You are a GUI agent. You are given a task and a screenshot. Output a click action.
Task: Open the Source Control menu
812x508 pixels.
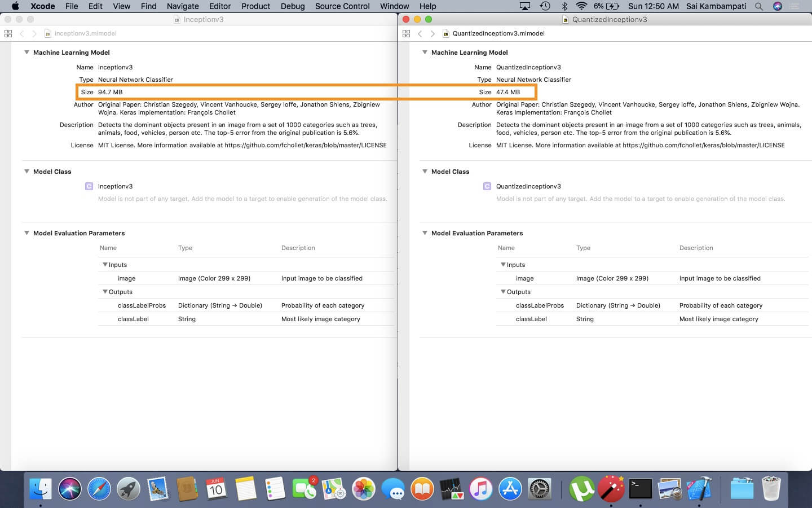pyautogui.click(x=342, y=6)
